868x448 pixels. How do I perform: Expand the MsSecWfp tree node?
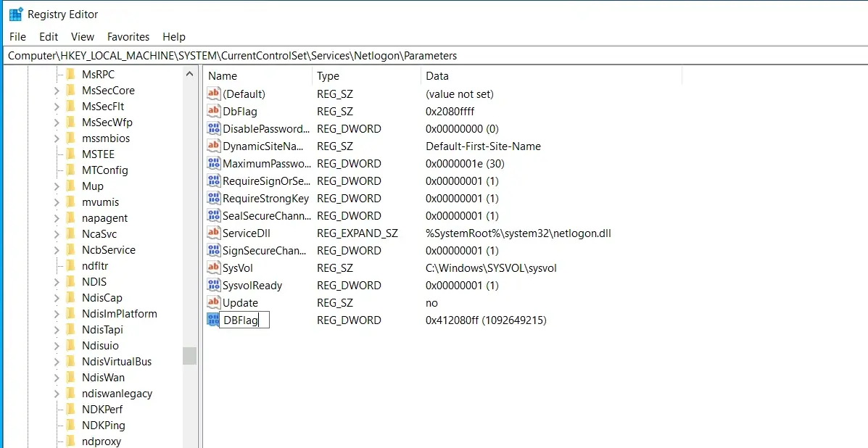tap(57, 123)
